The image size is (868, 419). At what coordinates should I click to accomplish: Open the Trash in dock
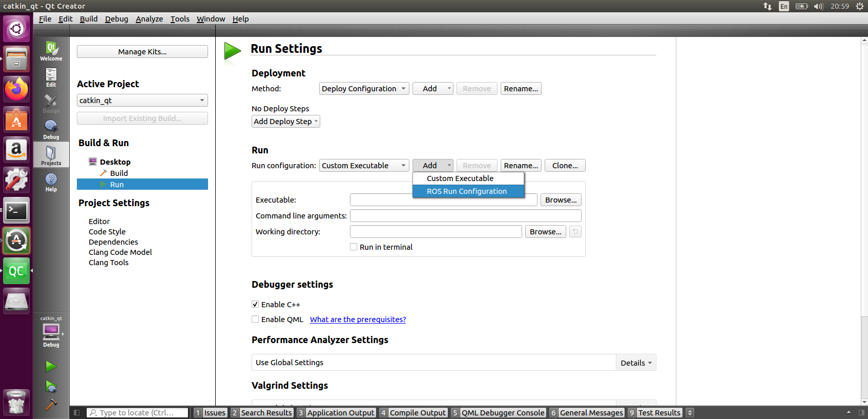click(16, 403)
